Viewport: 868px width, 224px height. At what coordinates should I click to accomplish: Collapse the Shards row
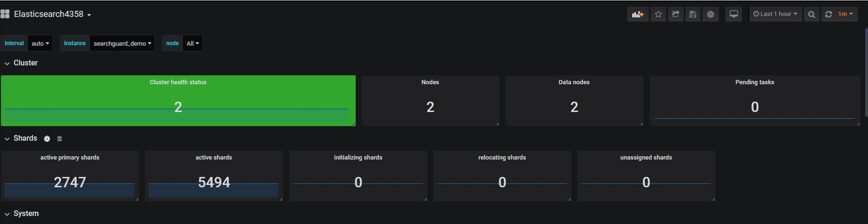(7, 139)
